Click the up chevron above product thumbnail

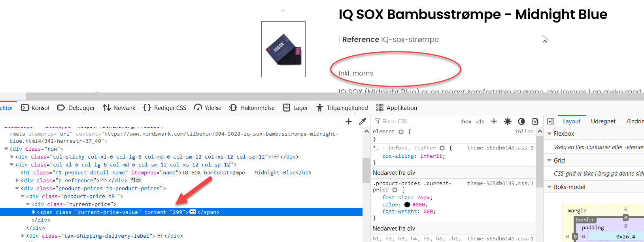(283, 11)
